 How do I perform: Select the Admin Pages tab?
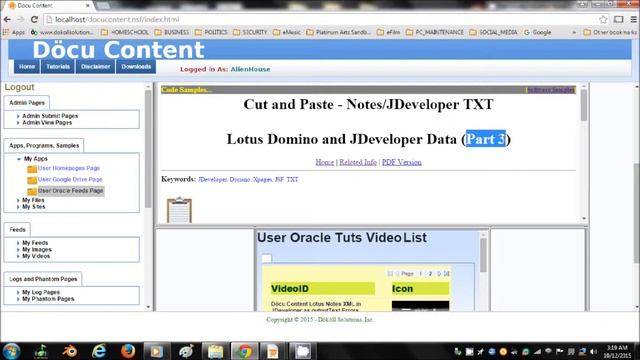27,103
